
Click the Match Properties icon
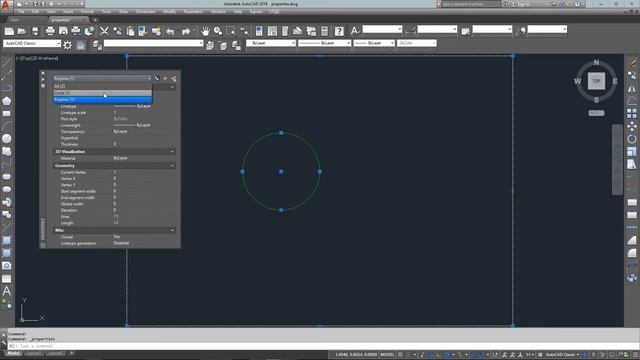(x=156, y=31)
